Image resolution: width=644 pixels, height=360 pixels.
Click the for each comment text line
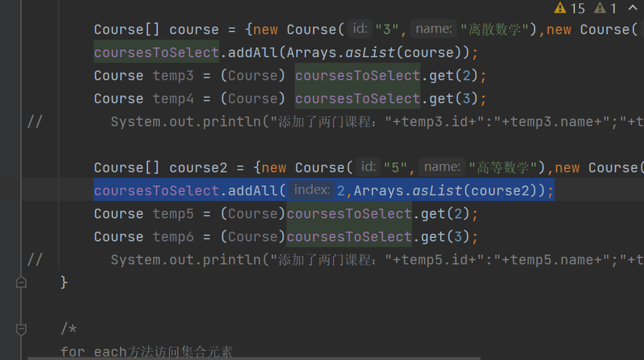tap(147, 352)
